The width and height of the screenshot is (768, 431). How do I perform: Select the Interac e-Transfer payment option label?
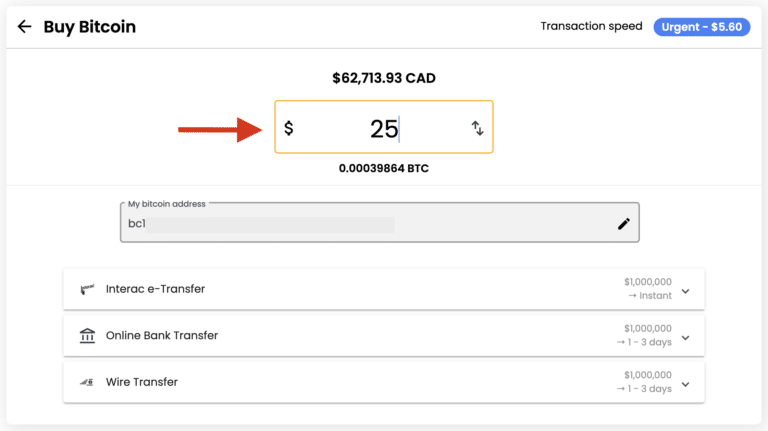(155, 289)
